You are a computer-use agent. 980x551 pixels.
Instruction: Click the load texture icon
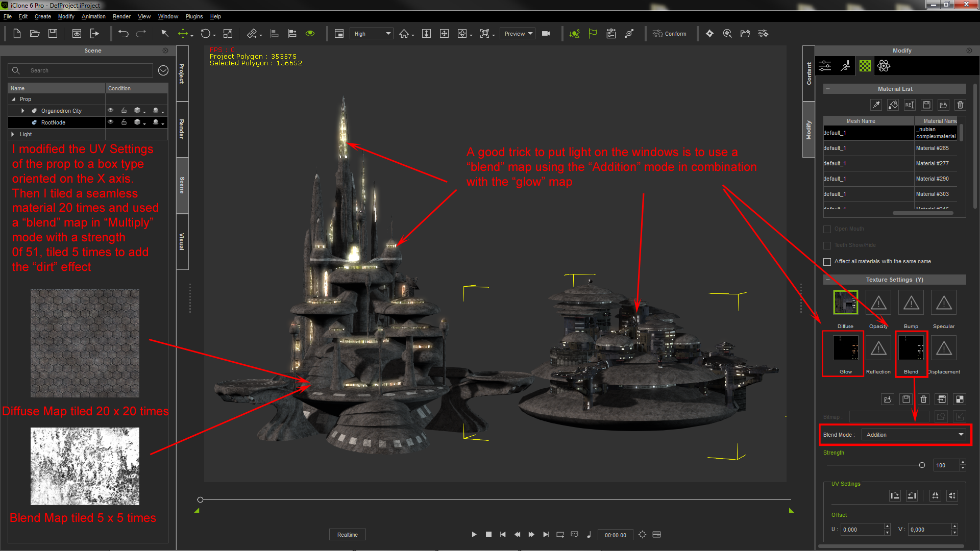pos(888,399)
